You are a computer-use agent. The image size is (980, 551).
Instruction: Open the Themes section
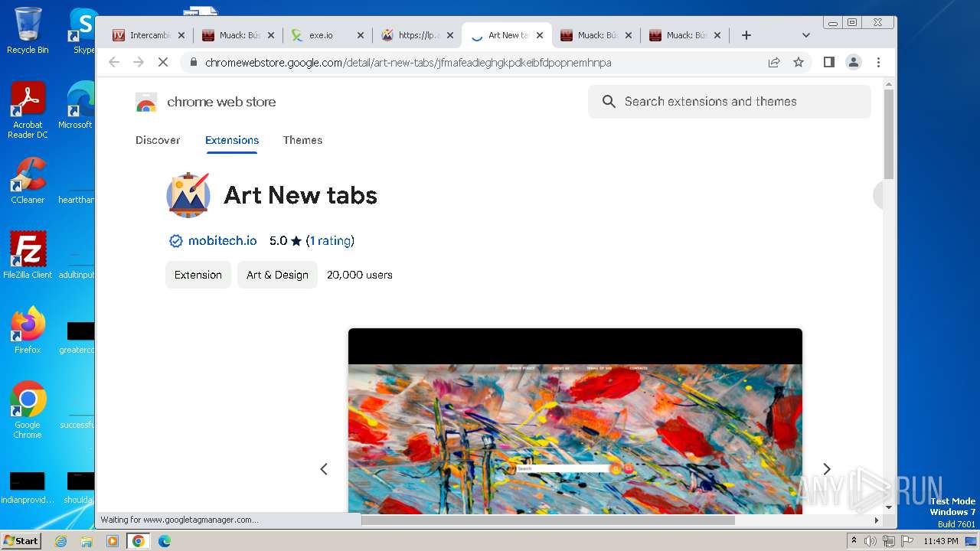point(302,140)
